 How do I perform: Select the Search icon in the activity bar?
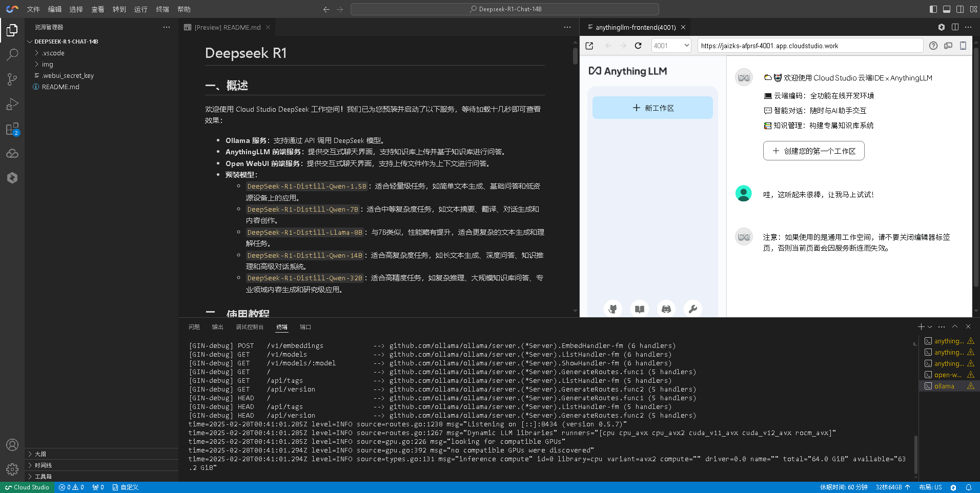pyautogui.click(x=12, y=54)
